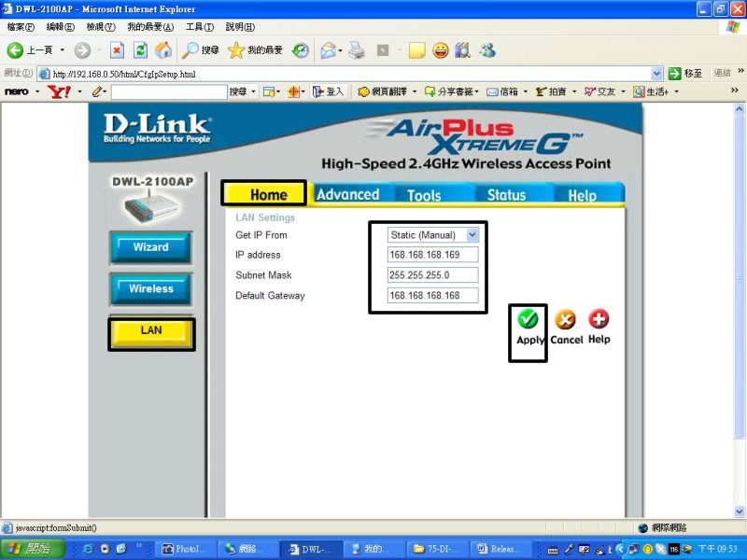Click the IP address input field
The width and height of the screenshot is (747, 560).
tap(432, 255)
